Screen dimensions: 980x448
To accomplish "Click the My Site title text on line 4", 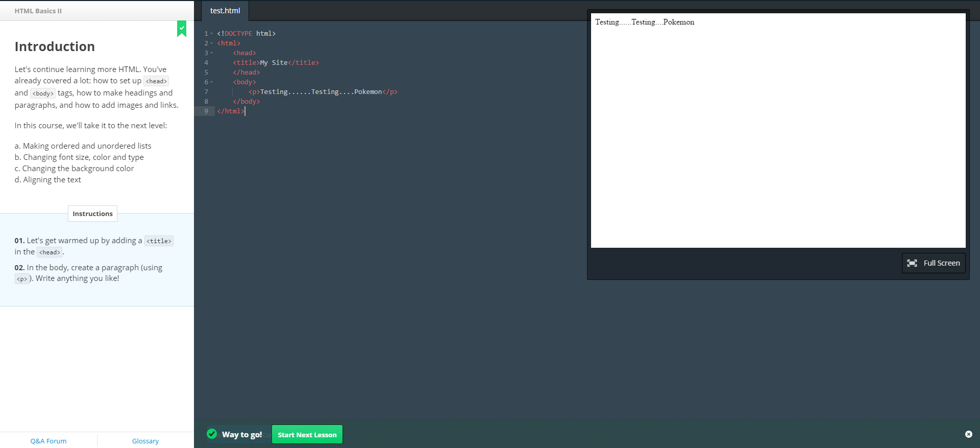I will coord(274,63).
